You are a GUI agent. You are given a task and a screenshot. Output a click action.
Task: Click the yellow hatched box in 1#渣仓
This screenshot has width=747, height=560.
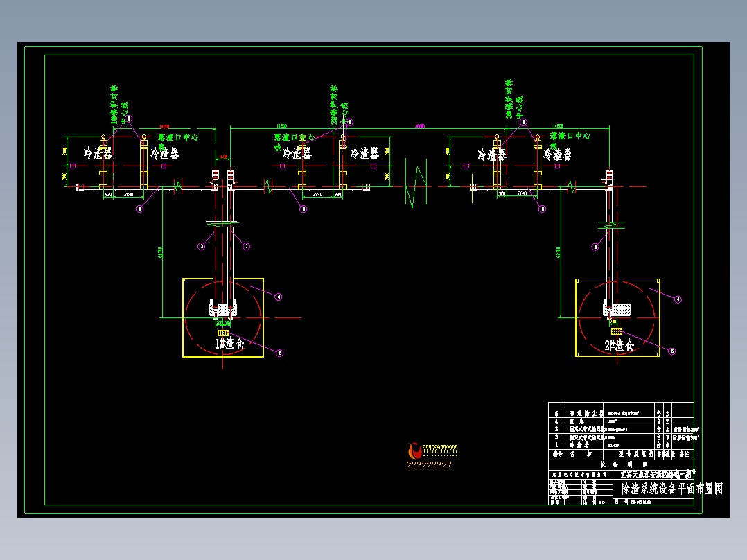[223, 333]
